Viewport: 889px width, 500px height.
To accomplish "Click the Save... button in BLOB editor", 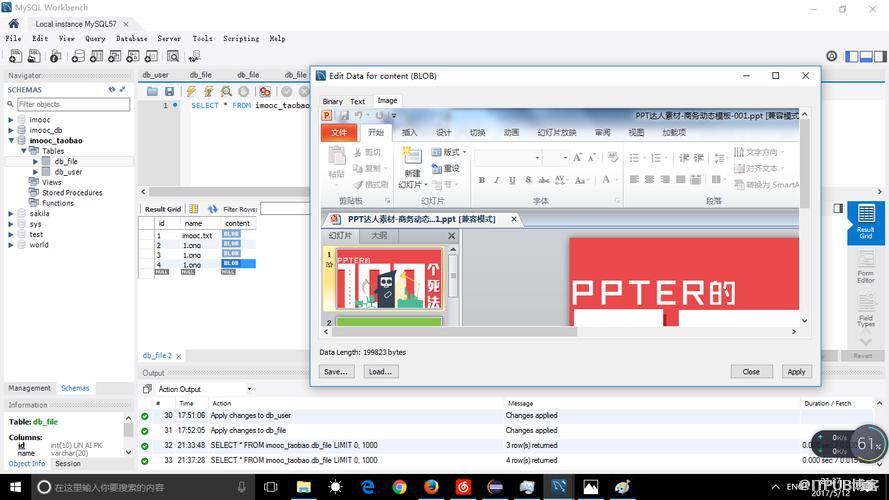I will pyautogui.click(x=336, y=372).
